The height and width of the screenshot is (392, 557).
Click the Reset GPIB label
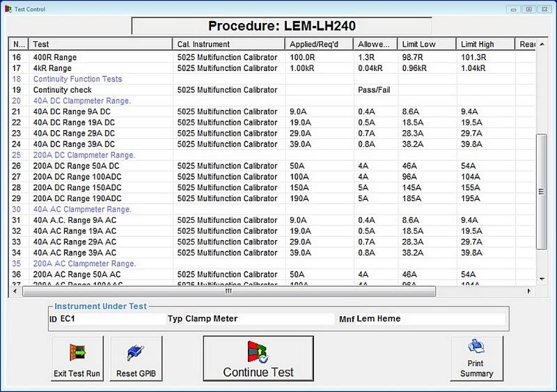coord(136,373)
